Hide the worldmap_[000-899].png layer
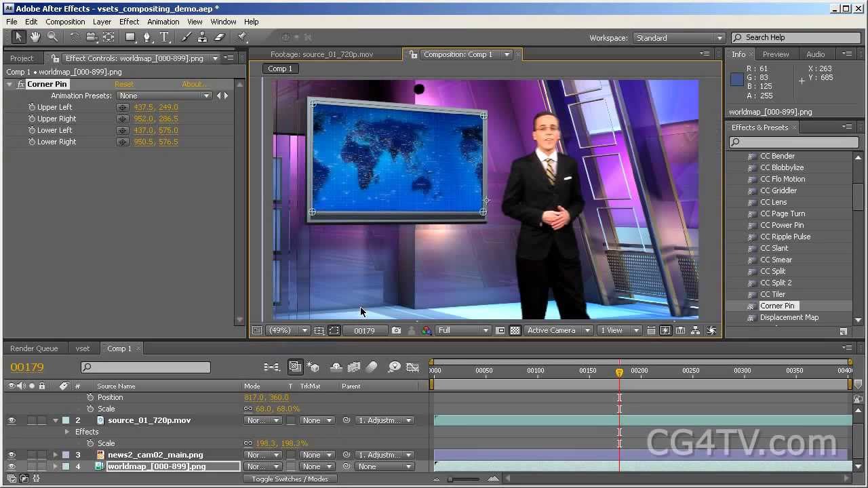The image size is (868, 488). point(12,466)
